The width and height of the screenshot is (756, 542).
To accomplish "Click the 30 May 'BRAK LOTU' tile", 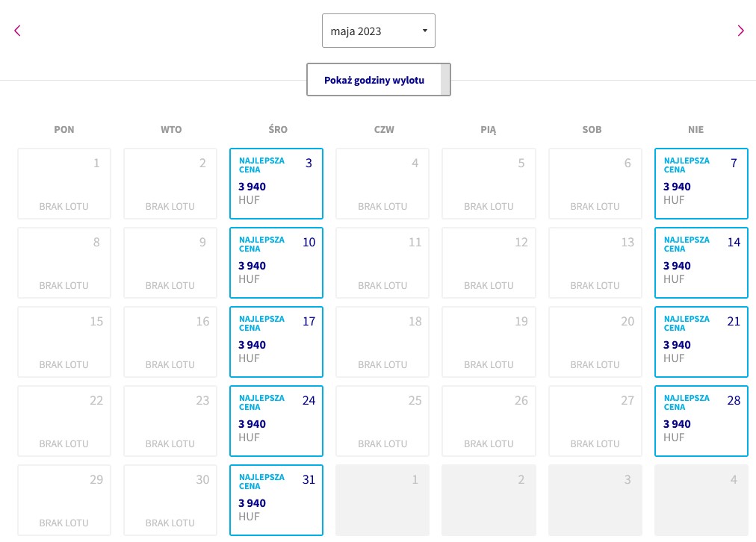I will (170, 500).
